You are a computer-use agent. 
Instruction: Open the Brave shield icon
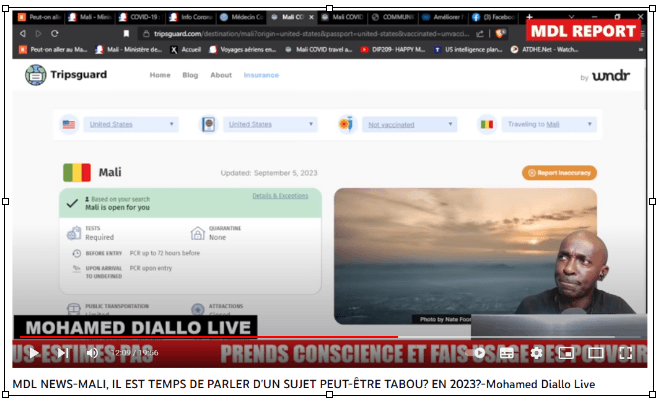[x=500, y=33]
